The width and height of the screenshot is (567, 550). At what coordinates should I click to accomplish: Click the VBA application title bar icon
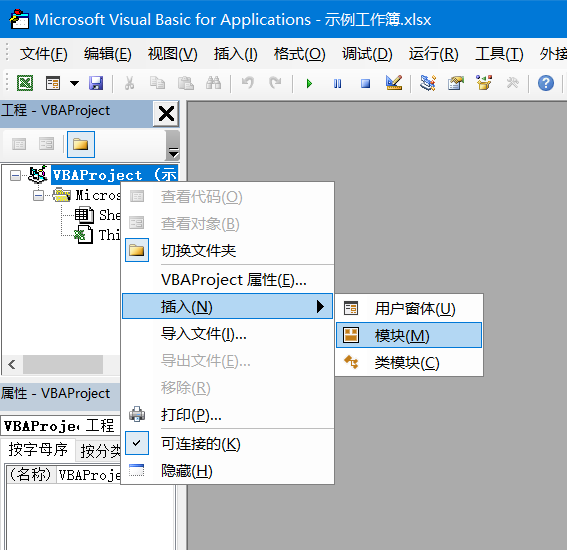(19, 19)
